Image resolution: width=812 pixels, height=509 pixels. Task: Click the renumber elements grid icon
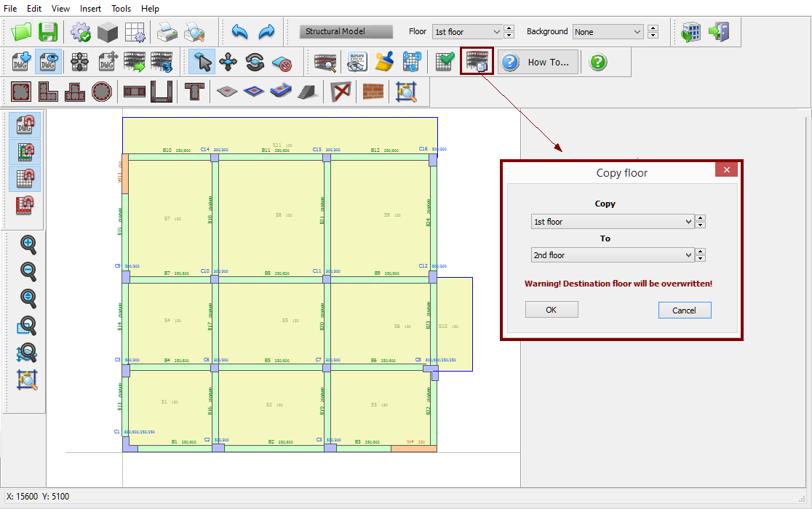click(412, 62)
